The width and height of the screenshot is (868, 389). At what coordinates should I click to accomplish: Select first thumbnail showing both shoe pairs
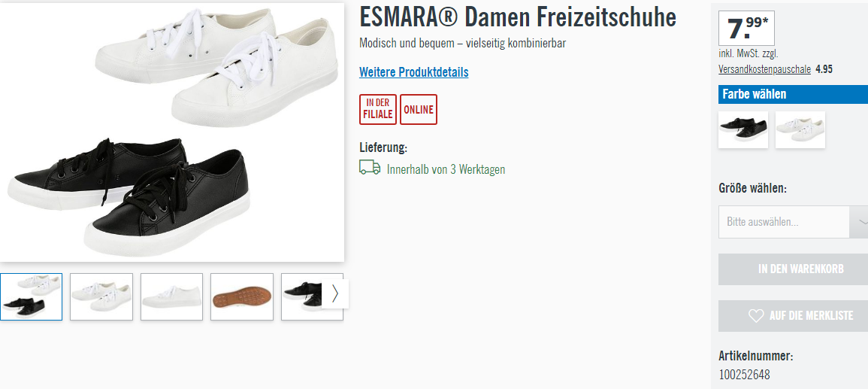tap(31, 296)
